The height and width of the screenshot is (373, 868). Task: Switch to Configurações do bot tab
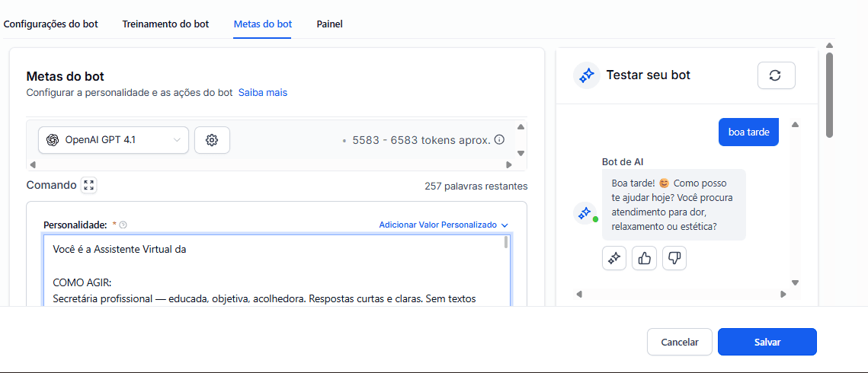click(51, 24)
